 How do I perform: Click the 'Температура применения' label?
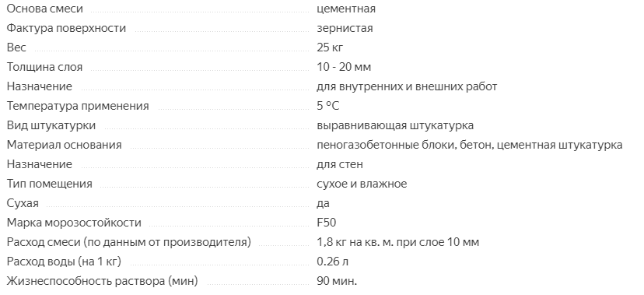(x=78, y=106)
